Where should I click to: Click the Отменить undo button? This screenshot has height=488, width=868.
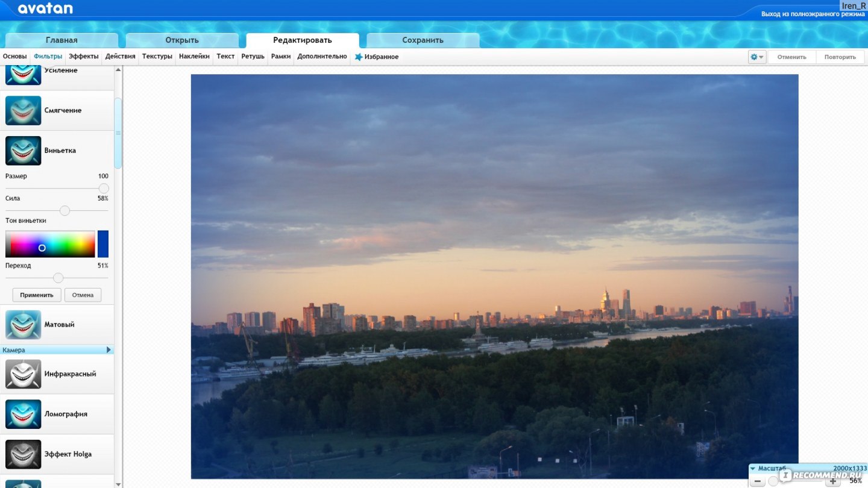coord(792,57)
